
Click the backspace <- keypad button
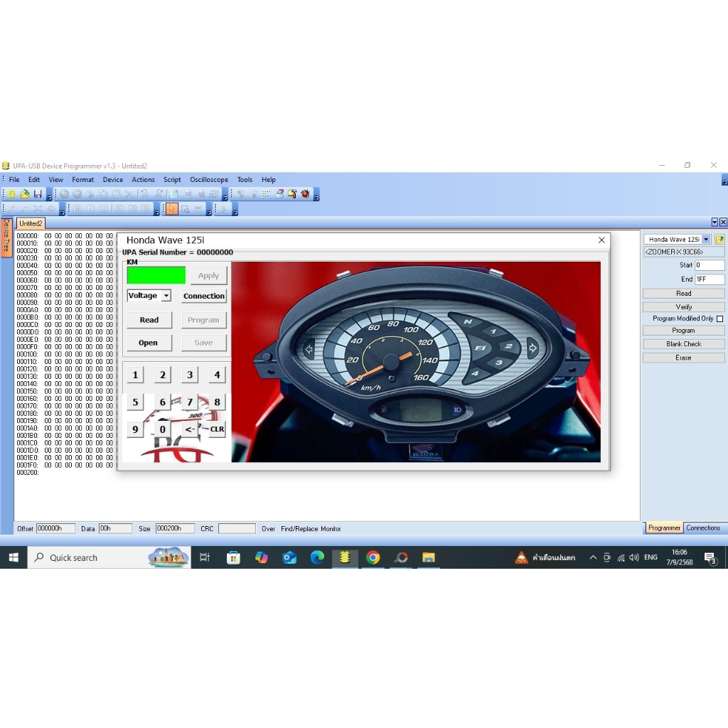point(189,429)
